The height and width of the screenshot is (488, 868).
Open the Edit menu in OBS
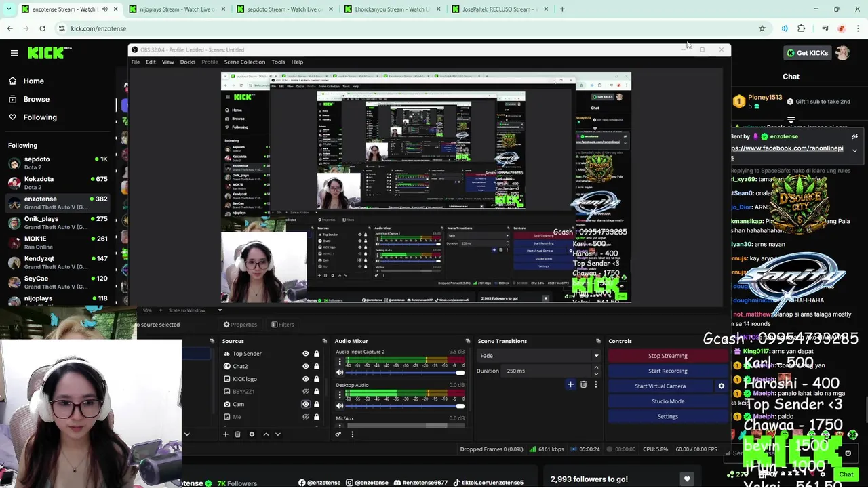151,62
